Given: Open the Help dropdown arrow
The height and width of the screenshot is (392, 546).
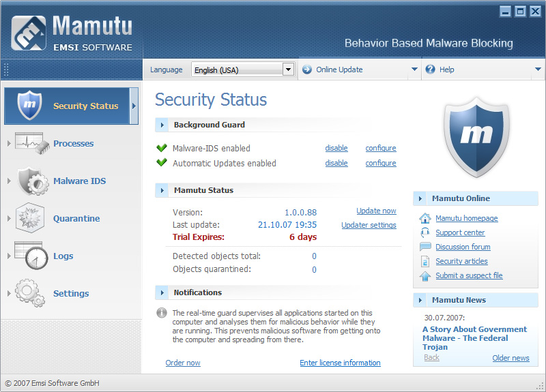Looking at the screenshot, I should click(x=538, y=70).
